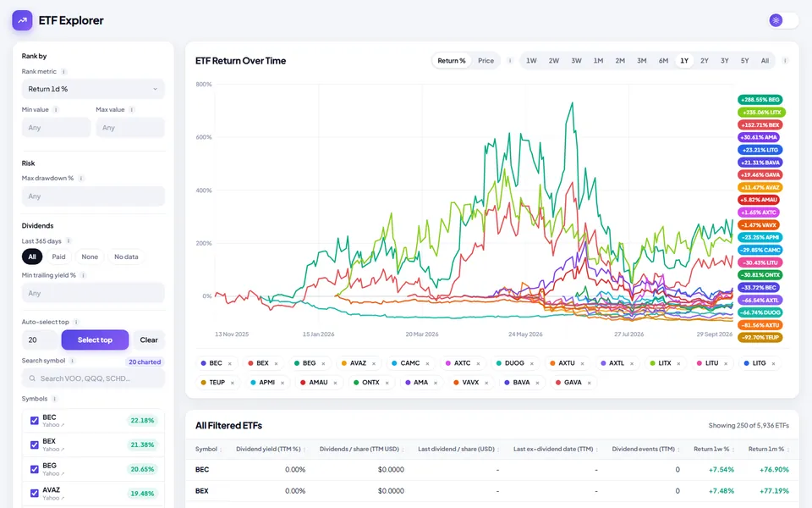Remove DUOG chip from the chart
This screenshot has height=508, width=812.
532,364
